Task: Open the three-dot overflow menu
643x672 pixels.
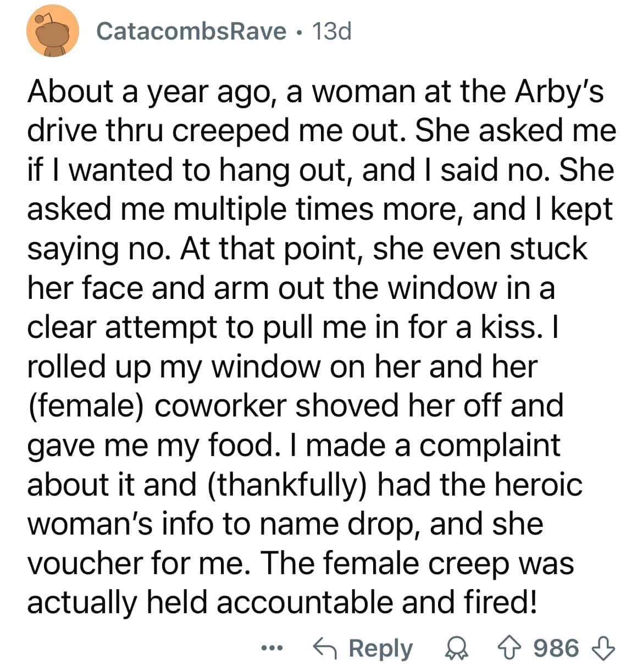Action: tap(272, 649)
